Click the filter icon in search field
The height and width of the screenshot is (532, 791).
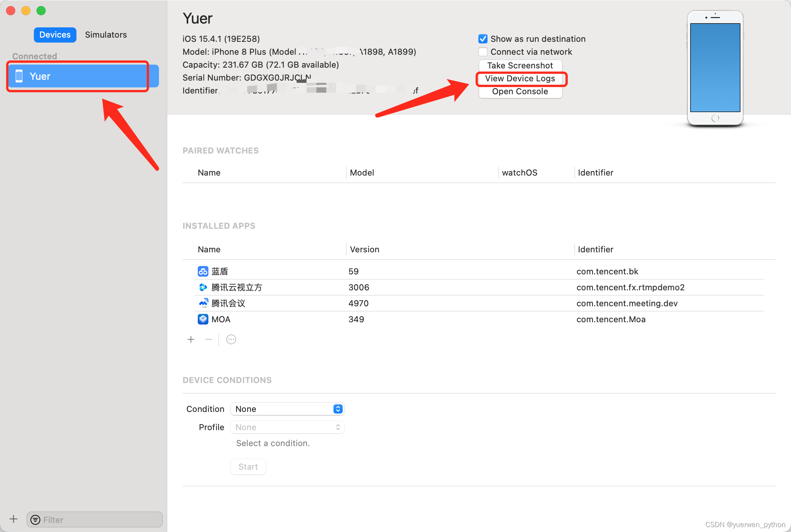pos(36,519)
